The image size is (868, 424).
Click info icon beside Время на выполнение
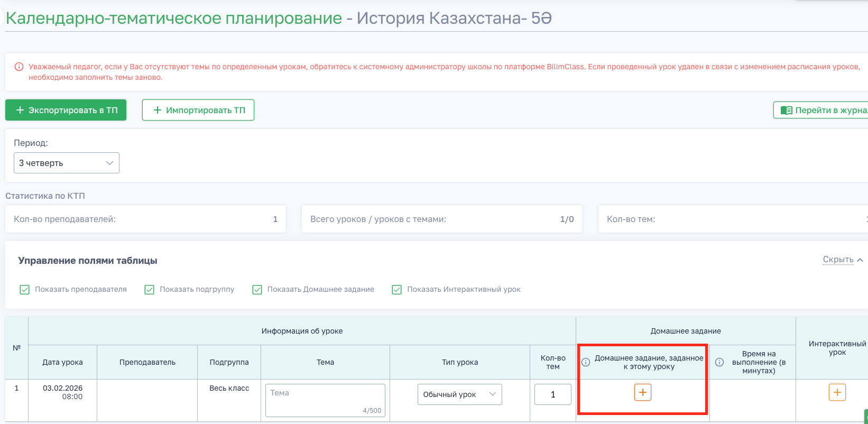719,362
